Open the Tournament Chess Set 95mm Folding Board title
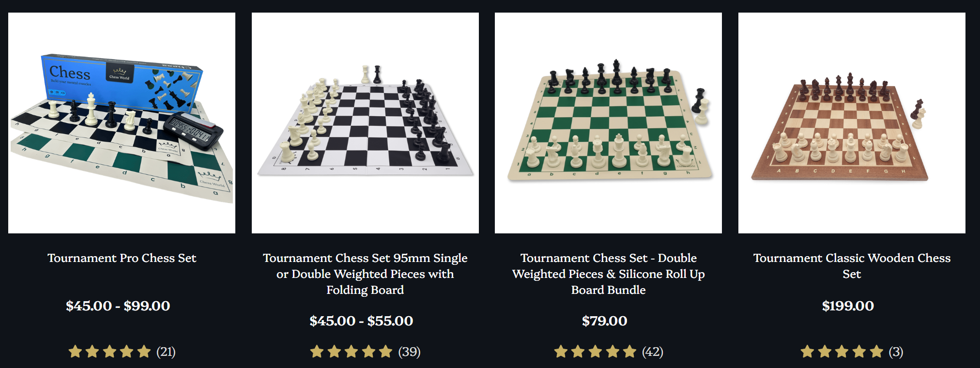980x368 pixels. pyautogui.click(x=365, y=274)
